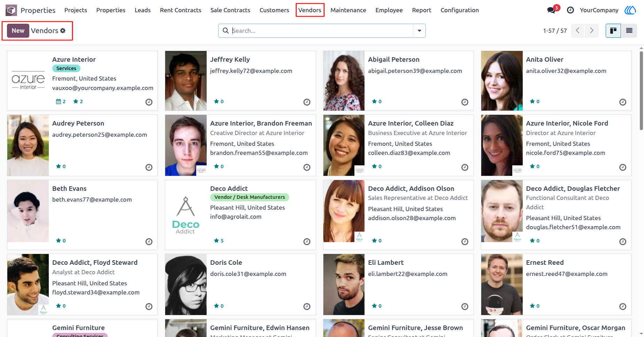Open the Maintenance menu
The image size is (644, 337).
(348, 10)
